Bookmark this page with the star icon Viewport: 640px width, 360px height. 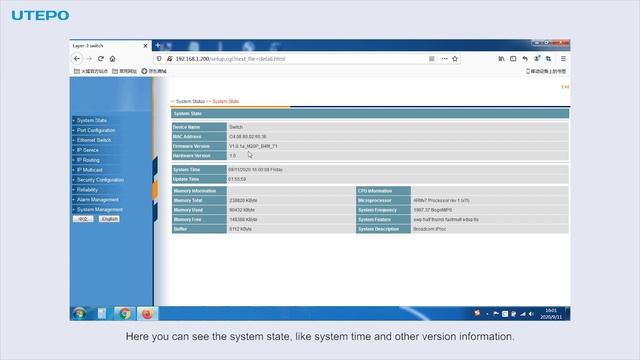455,59
